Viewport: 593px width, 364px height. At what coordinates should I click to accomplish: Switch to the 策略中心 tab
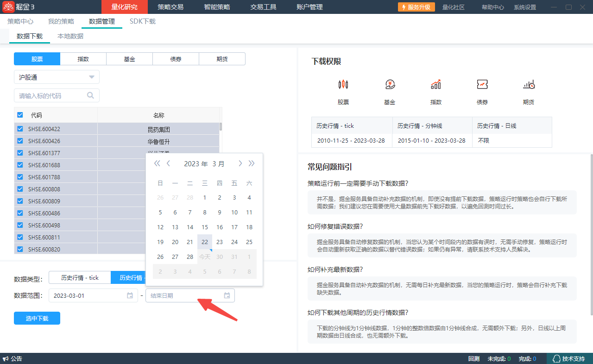click(x=20, y=21)
